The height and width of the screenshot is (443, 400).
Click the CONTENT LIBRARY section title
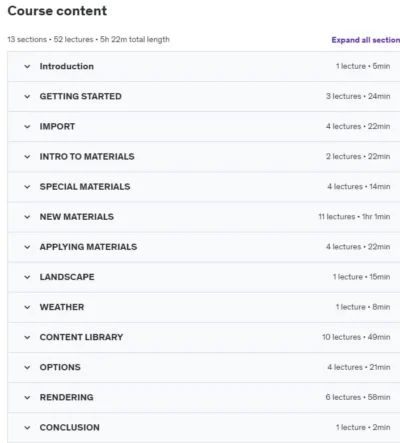(x=81, y=337)
